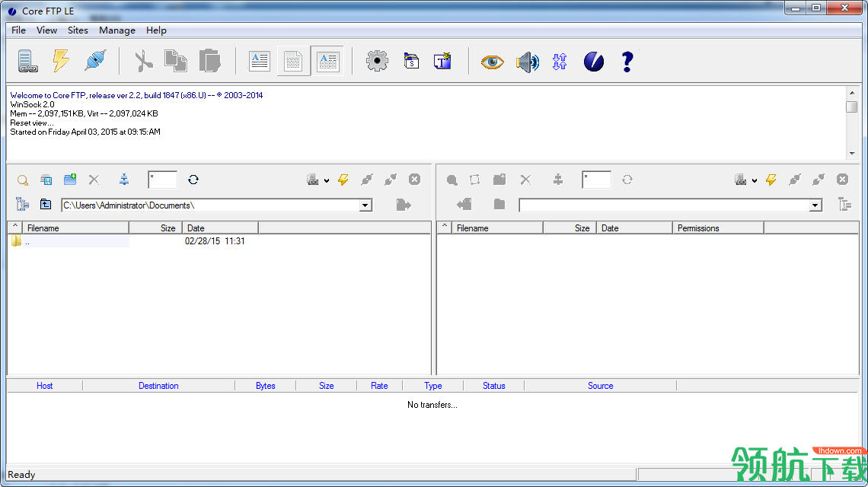Sort local files by Size column
This screenshot has width=868, height=487.
[x=155, y=228]
